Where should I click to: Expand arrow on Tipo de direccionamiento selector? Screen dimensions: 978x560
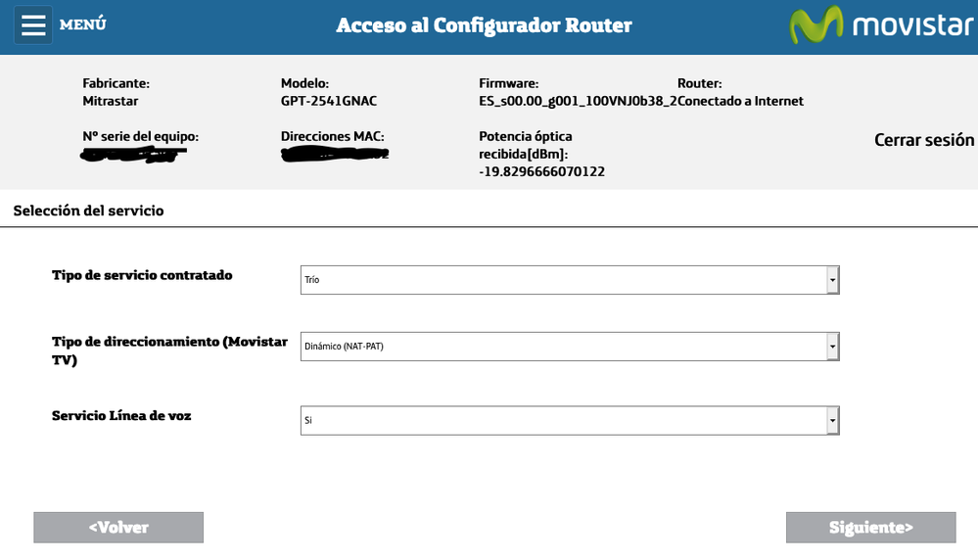point(833,347)
